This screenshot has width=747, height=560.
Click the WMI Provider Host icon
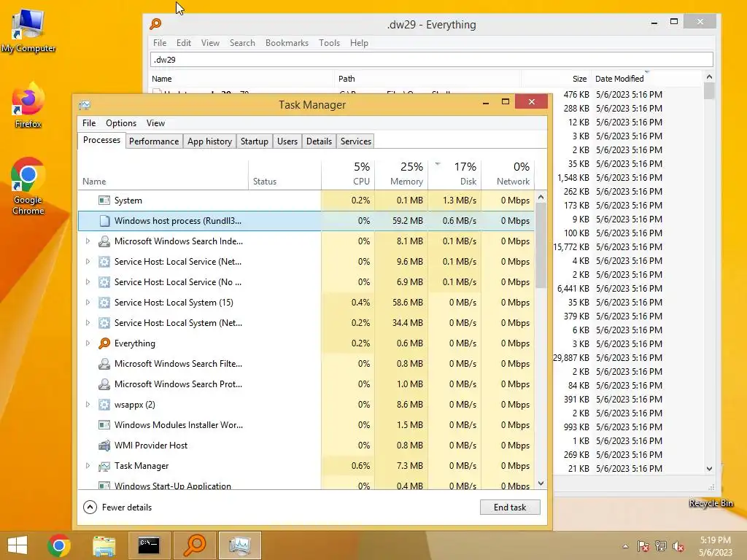point(104,446)
